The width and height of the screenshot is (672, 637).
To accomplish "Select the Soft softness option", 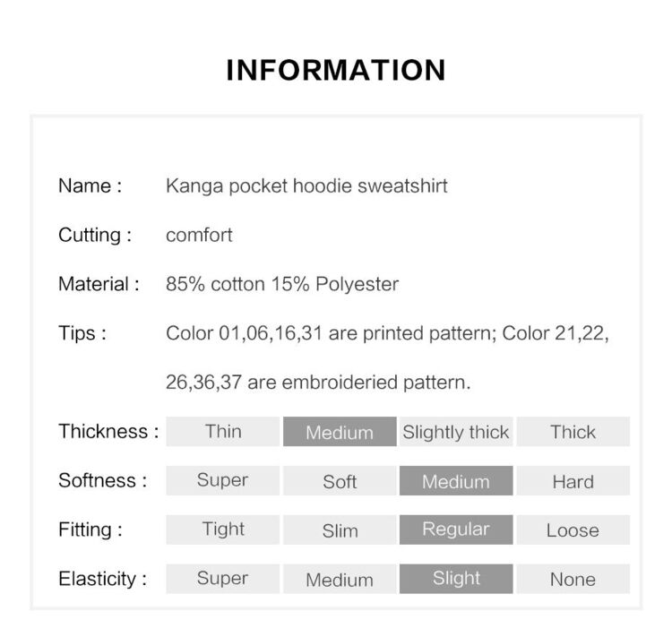I will click(x=340, y=480).
